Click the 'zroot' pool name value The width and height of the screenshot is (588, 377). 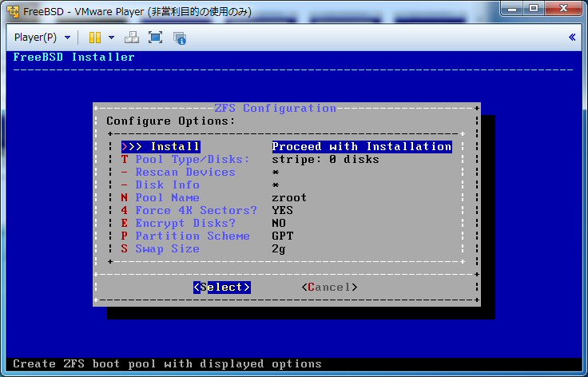[x=289, y=197]
